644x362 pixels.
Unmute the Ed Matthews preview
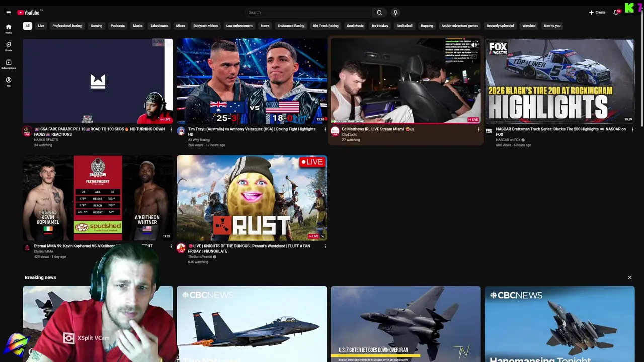point(474,45)
